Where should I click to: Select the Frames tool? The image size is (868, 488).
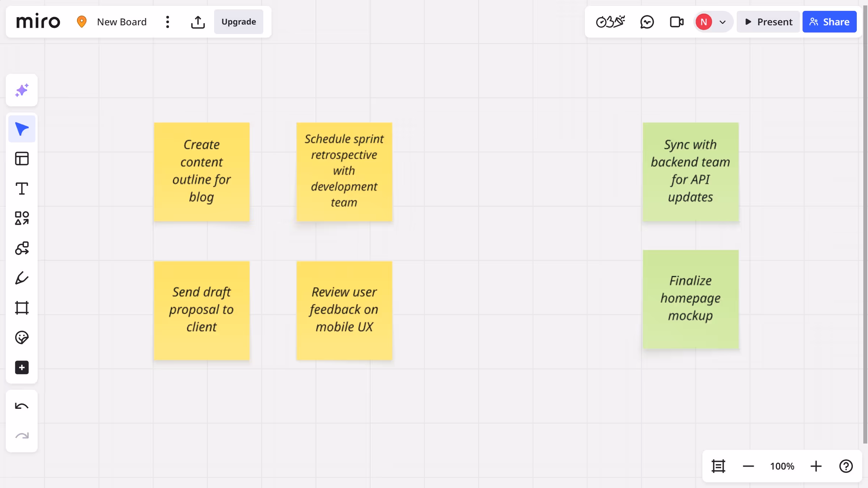point(22,308)
